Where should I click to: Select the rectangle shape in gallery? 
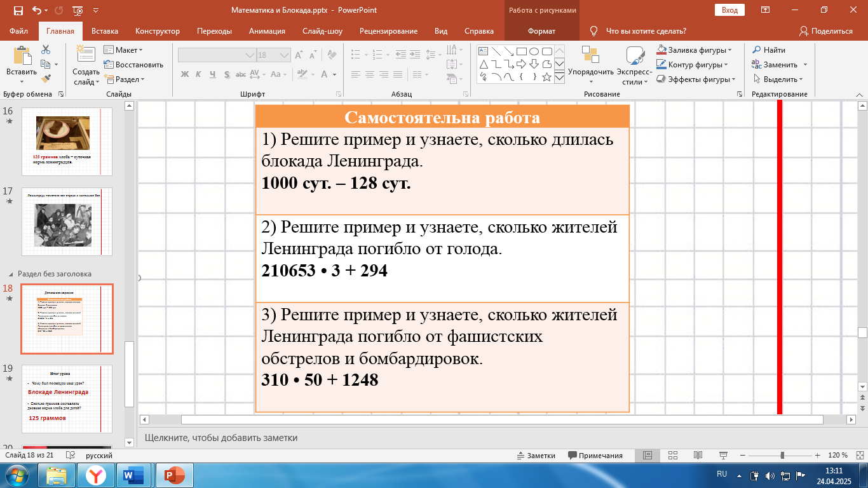point(521,51)
